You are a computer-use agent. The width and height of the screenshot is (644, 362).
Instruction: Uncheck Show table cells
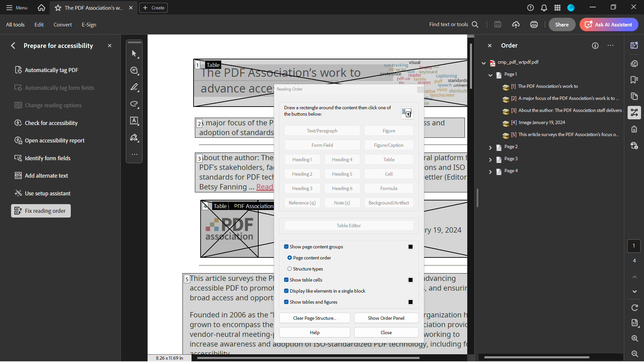(x=287, y=280)
